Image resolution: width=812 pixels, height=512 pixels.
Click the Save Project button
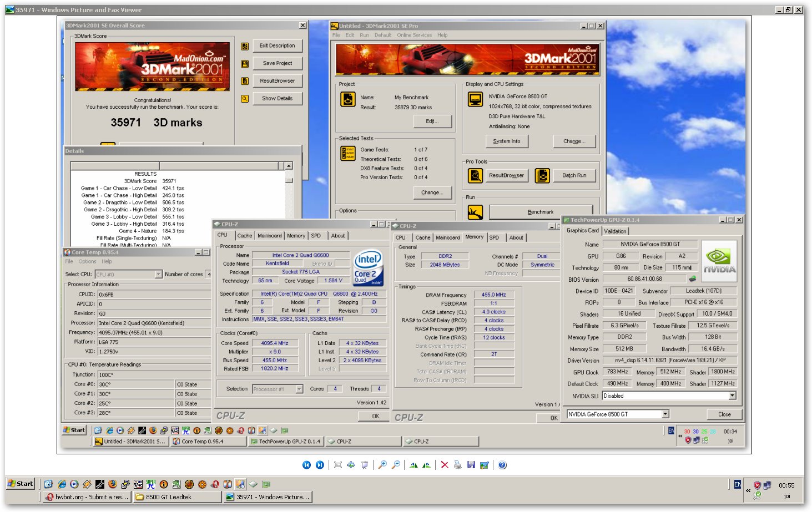278,63
